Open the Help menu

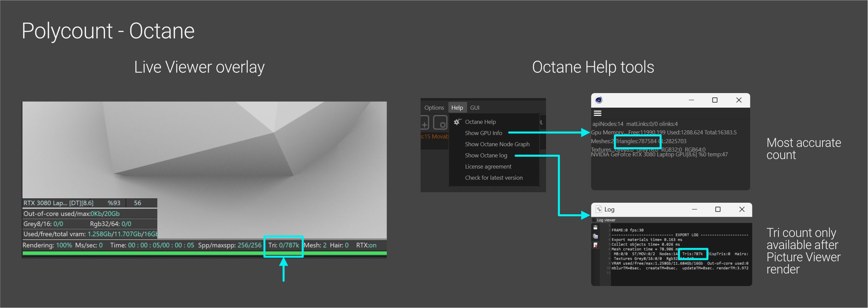point(457,107)
